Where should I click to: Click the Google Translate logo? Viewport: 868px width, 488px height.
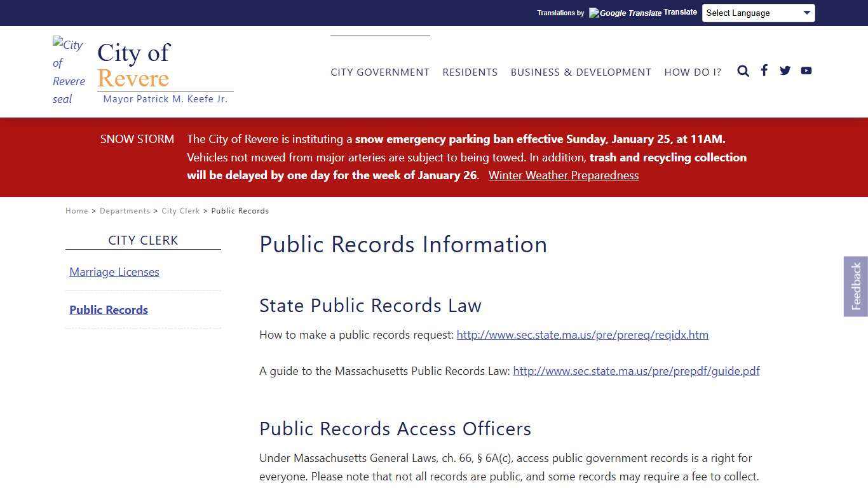tap(625, 13)
